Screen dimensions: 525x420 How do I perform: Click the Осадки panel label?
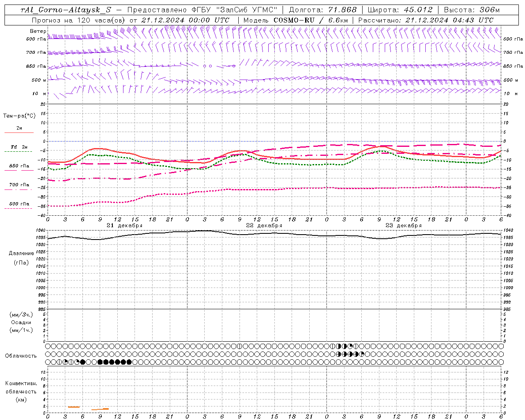point(21,322)
